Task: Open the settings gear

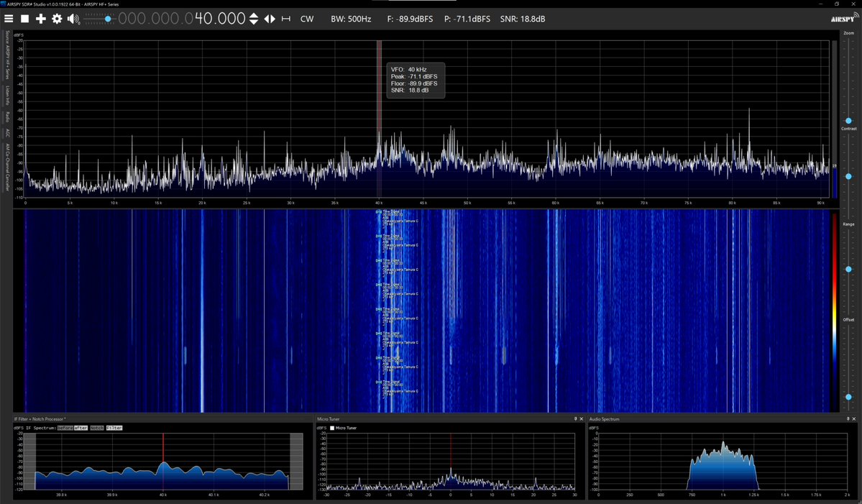Action: [57, 18]
